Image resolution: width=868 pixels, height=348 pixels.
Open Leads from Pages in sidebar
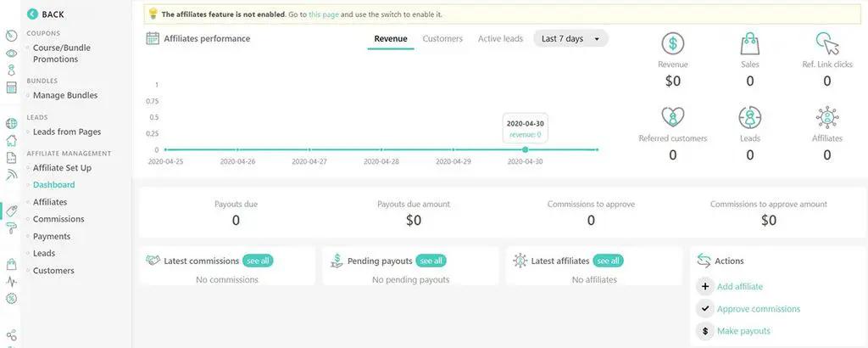[x=66, y=132]
